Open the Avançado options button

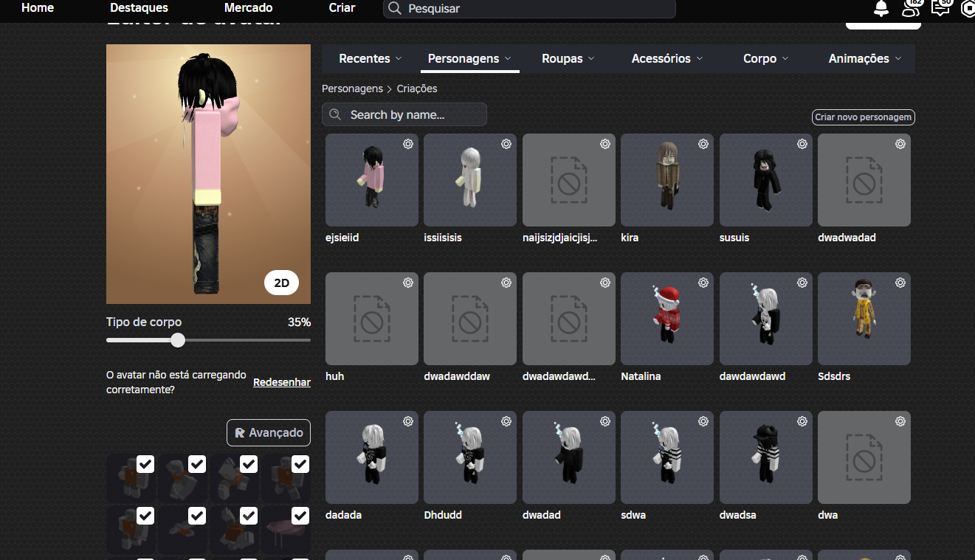[x=269, y=433]
